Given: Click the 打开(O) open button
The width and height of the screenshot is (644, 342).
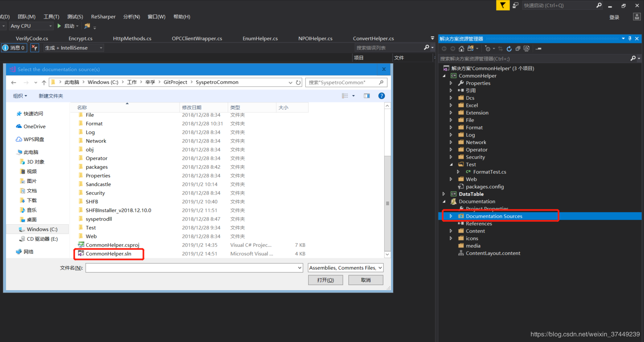Looking at the screenshot, I should click(x=325, y=280).
